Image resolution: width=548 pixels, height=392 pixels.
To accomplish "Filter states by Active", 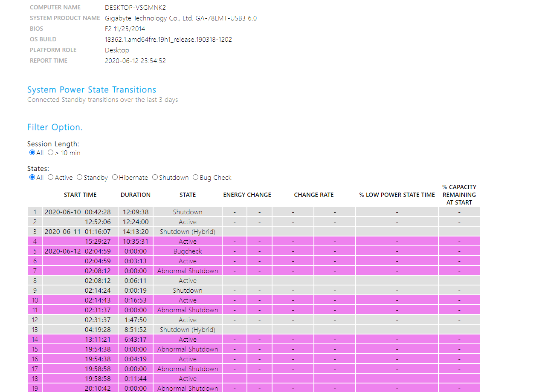I will tap(50, 177).
